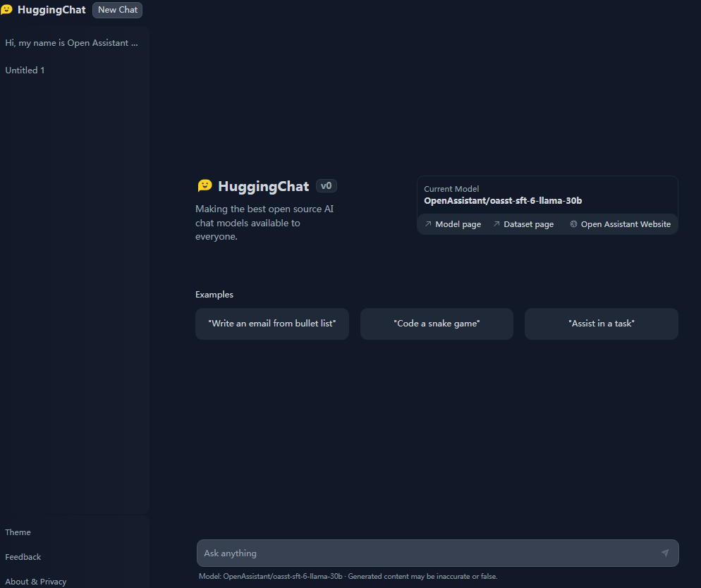This screenshot has height=588, width=701.
Task: Open the Feedback link
Action: (x=23, y=557)
